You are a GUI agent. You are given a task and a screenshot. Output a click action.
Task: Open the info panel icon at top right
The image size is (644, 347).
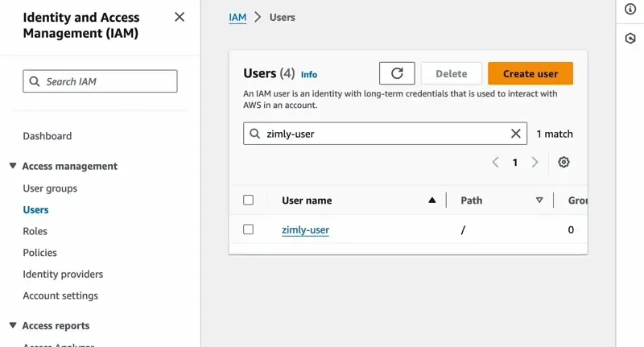[630, 9]
